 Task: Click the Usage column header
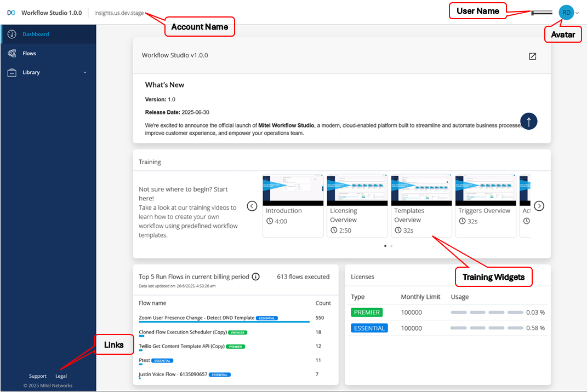(x=460, y=297)
